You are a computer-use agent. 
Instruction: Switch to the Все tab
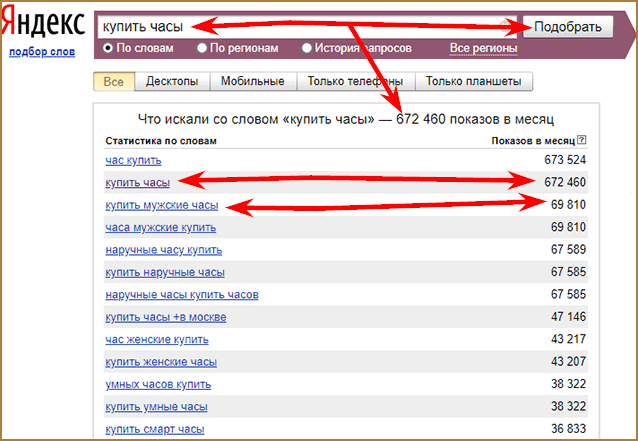[x=114, y=81]
